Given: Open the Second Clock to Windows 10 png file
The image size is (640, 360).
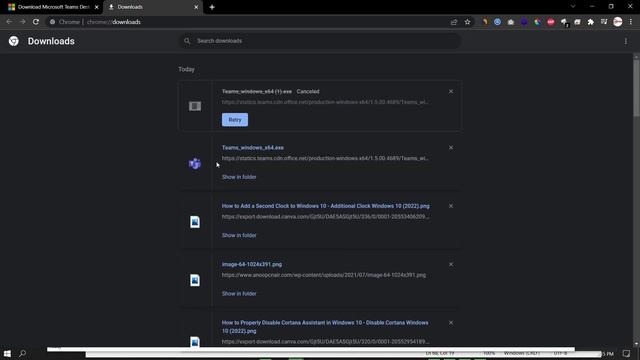Looking at the screenshot, I should point(325,206).
